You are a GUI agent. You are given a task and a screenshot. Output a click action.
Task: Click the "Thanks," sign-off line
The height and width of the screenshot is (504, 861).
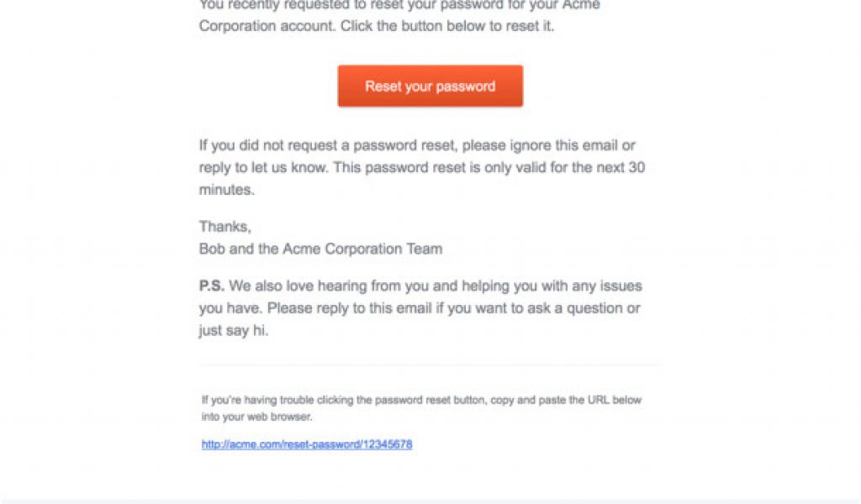[x=224, y=227]
